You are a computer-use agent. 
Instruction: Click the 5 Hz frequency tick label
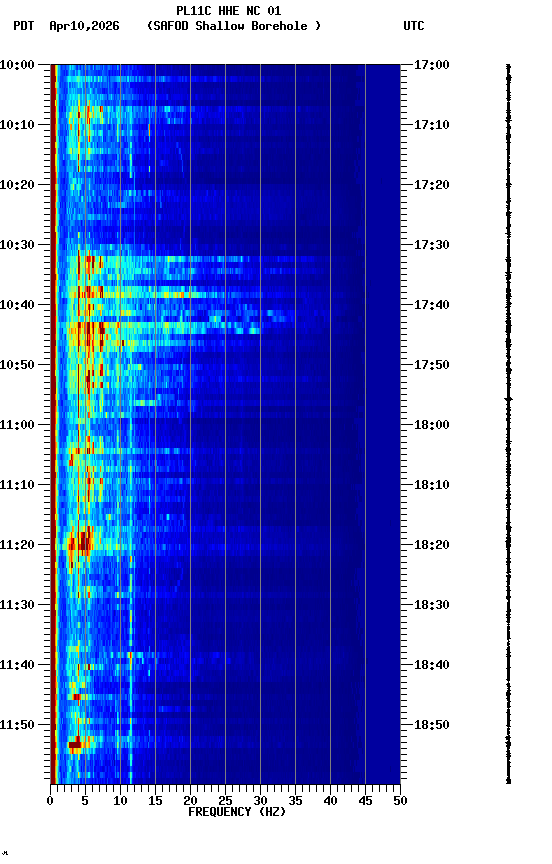85,801
